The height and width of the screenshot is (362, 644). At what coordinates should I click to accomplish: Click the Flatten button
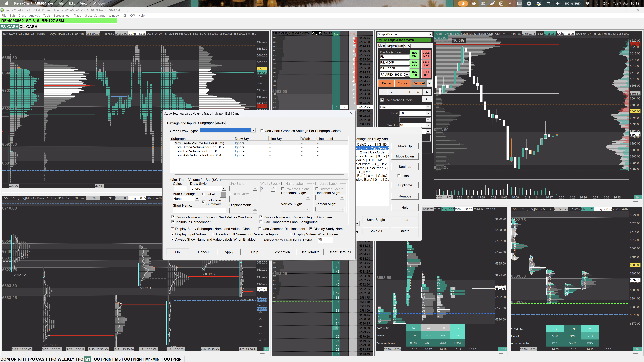click(x=386, y=83)
